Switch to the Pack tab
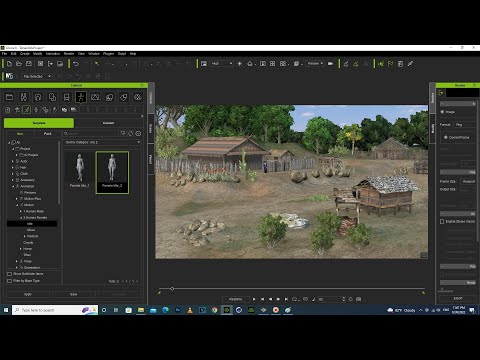480x360 pixels. 48,134
